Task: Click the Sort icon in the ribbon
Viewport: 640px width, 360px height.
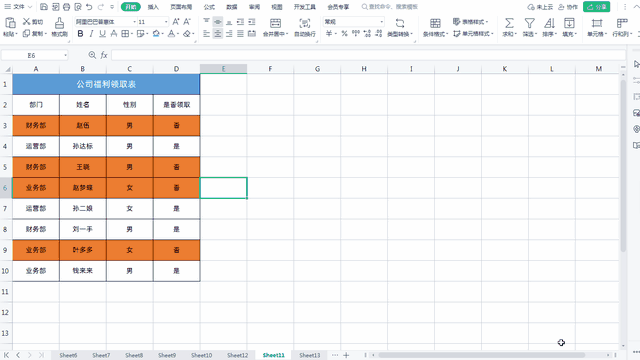Action: [x=549, y=23]
